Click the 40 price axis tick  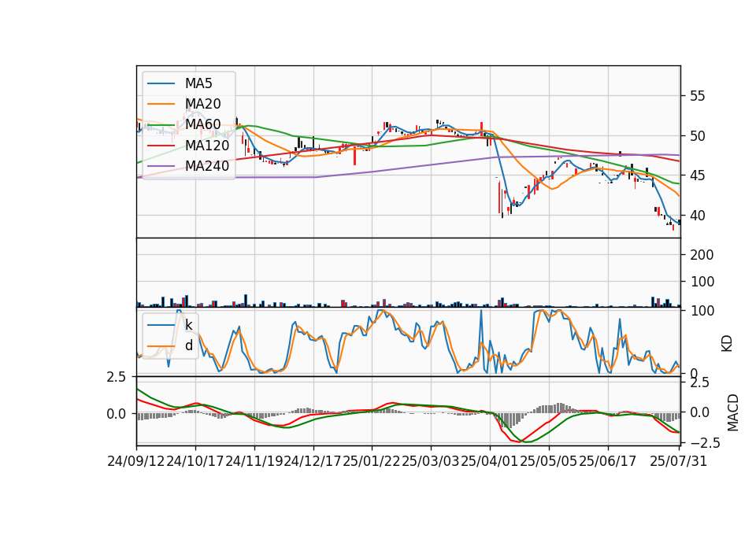(697, 216)
